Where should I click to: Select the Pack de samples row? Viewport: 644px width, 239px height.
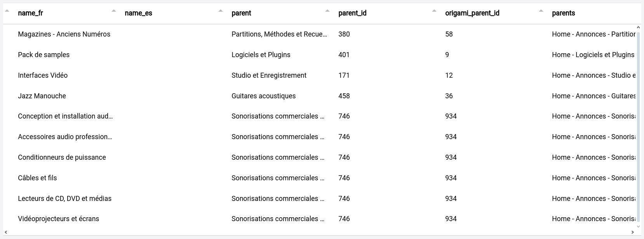(x=44, y=55)
